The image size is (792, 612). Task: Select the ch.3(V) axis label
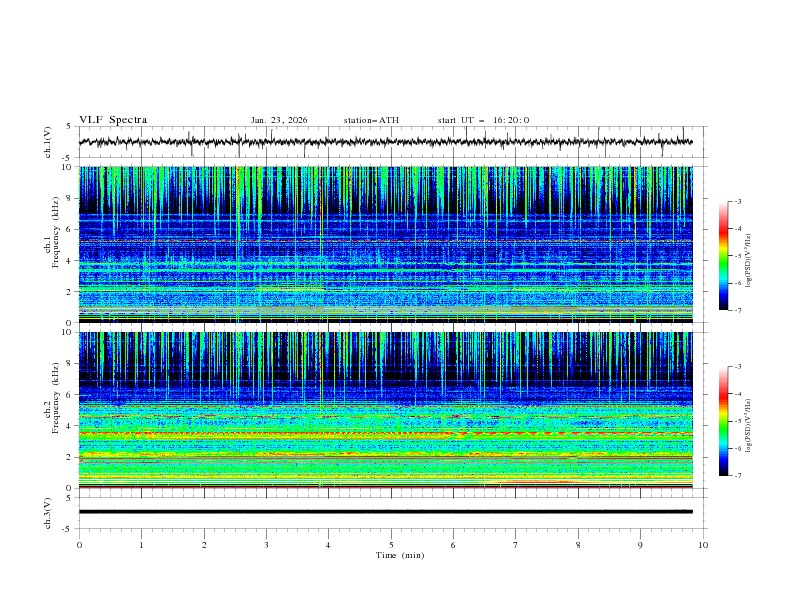tap(48, 511)
